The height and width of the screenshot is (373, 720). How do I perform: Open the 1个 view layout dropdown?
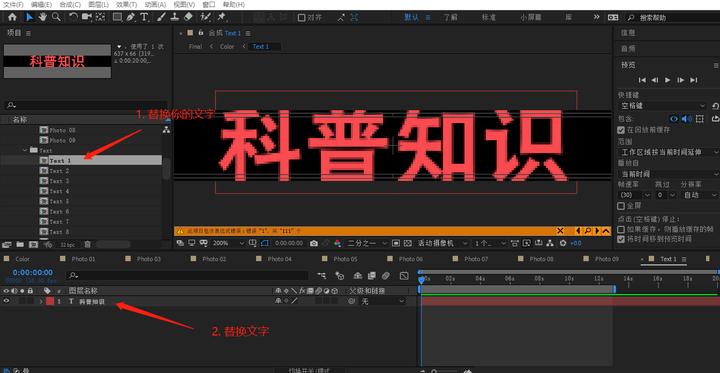click(x=489, y=243)
